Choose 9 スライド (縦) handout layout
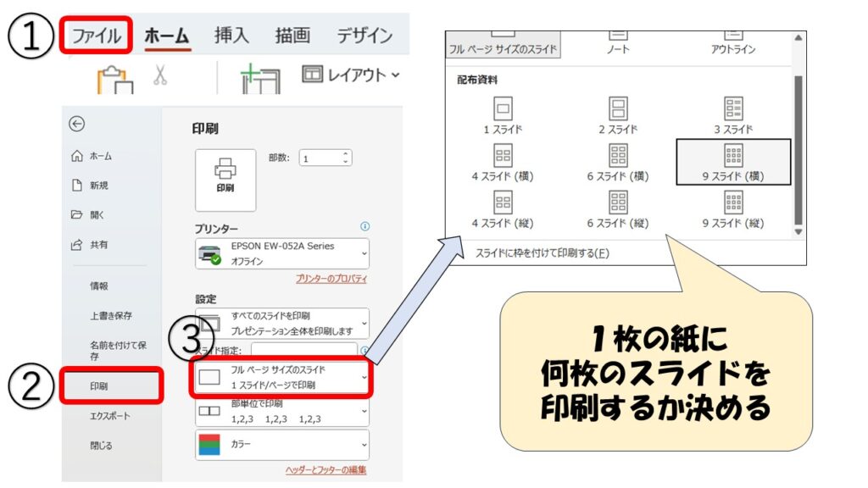 (733, 209)
